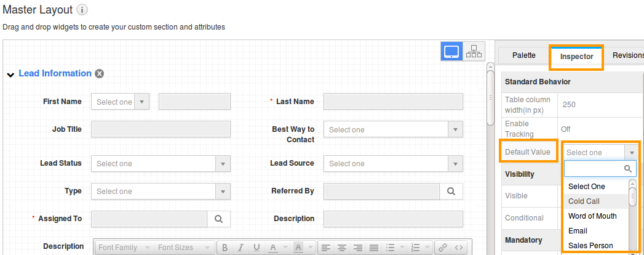The width and height of the screenshot is (644, 255).
Task: Open the Lead Status dropdown
Action: pyautogui.click(x=161, y=164)
